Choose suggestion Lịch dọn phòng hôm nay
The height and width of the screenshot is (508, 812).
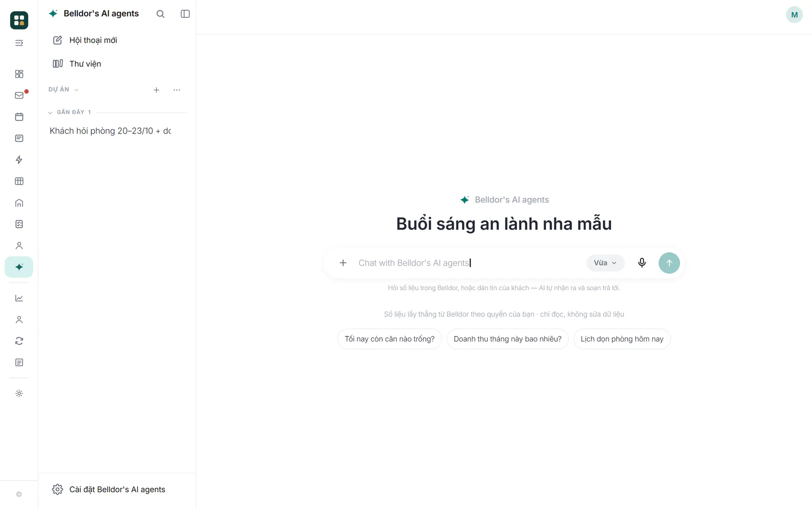pos(622,339)
